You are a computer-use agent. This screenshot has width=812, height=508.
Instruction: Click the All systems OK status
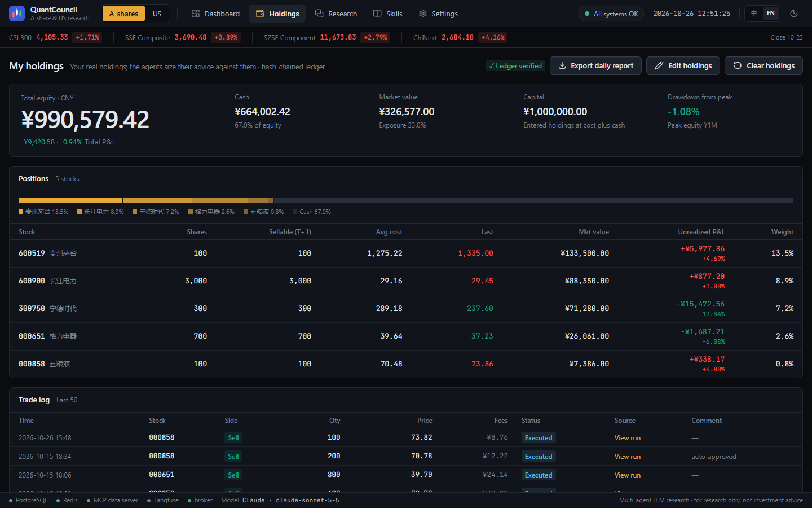(x=611, y=14)
